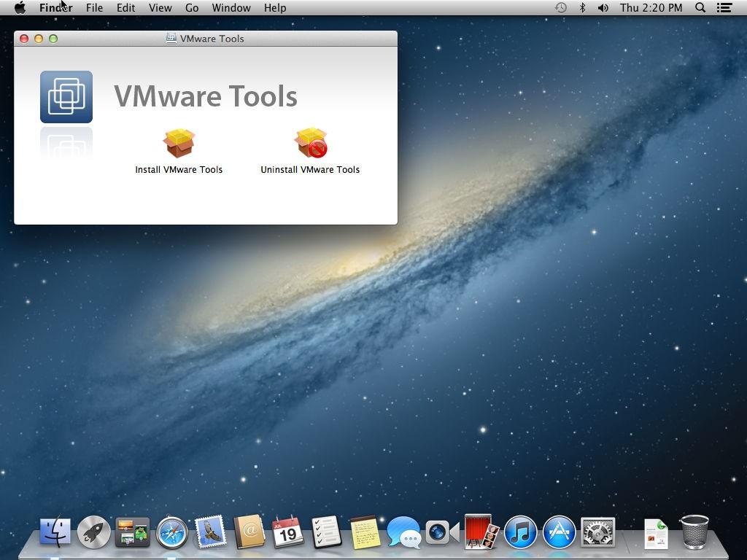Open Spotlight search magnifier

700,7
